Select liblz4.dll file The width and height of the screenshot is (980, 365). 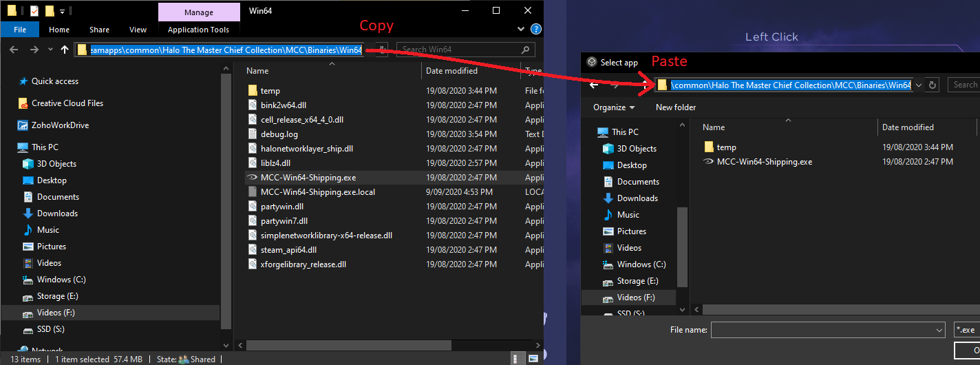click(275, 163)
